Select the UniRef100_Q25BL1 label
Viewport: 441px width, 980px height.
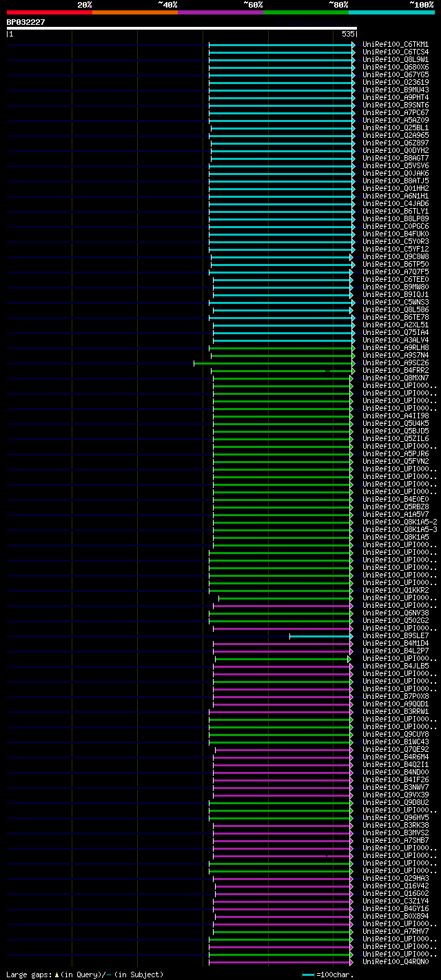point(396,127)
